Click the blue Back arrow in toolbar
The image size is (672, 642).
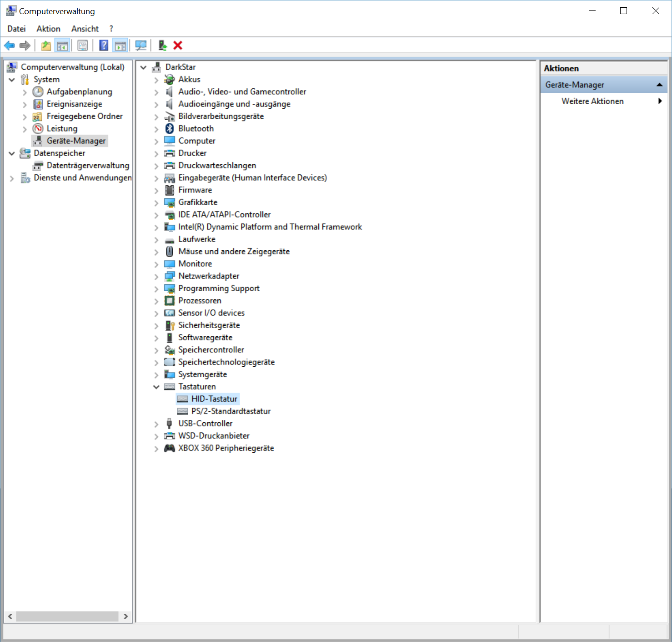pyautogui.click(x=9, y=45)
